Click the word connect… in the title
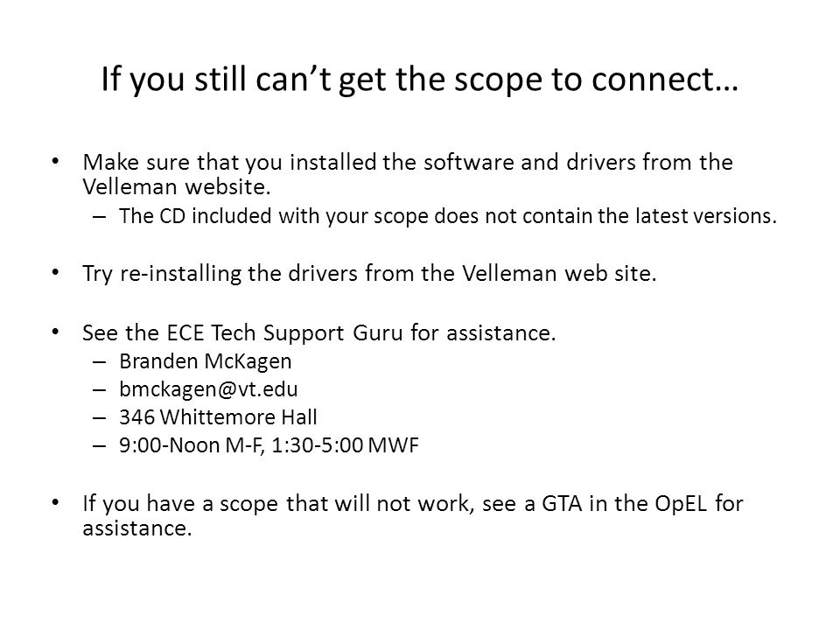 pyautogui.click(x=665, y=80)
